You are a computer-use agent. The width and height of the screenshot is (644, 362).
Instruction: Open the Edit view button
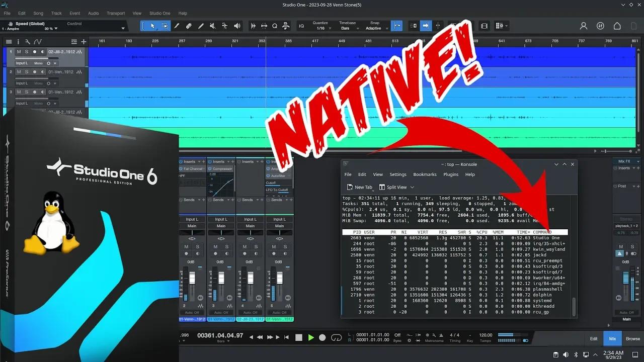click(594, 339)
